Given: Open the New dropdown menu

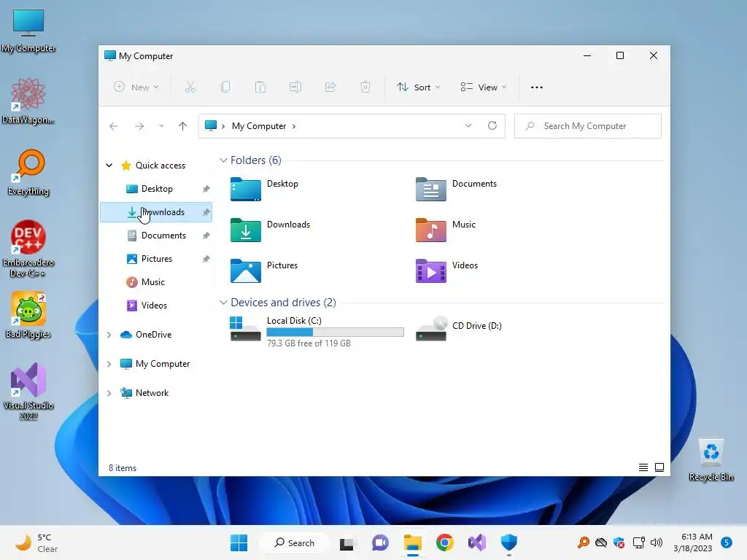Looking at the screenshot, I should (x=136, y=87).
